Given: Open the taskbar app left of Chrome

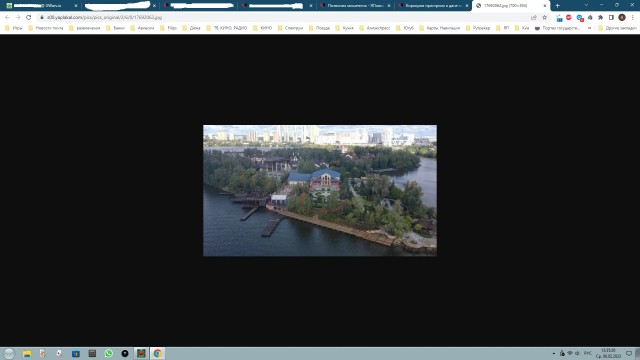Looking at the screenshot, I should pos(141,353).
